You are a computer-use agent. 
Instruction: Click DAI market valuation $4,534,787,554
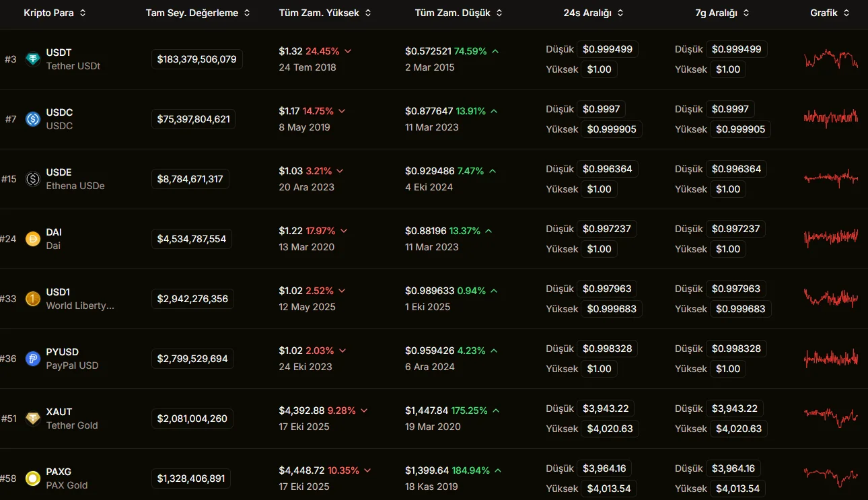pyautogui.click(x=192, y=239)
